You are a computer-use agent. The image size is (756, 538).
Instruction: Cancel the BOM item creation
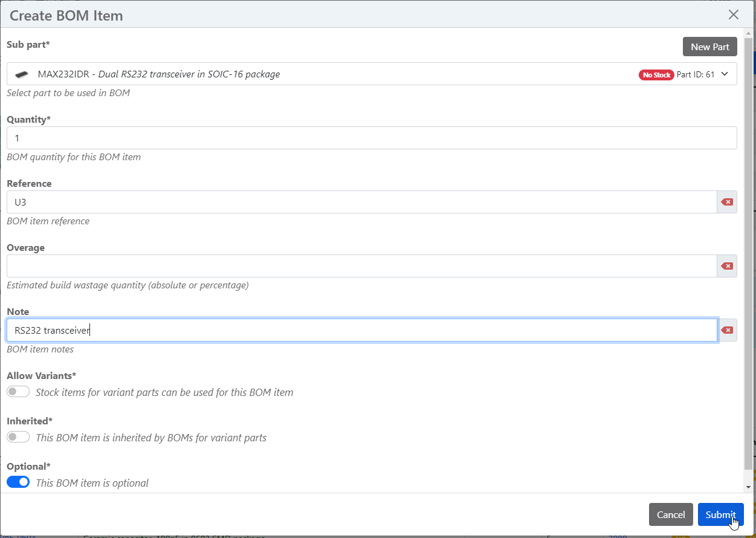coord(671,514)
